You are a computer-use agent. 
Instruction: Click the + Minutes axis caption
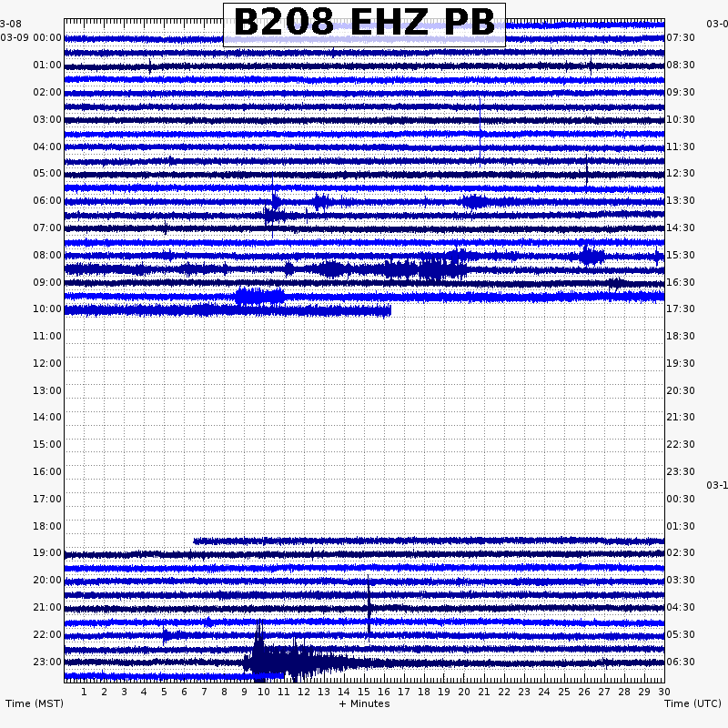pos(365,703)
